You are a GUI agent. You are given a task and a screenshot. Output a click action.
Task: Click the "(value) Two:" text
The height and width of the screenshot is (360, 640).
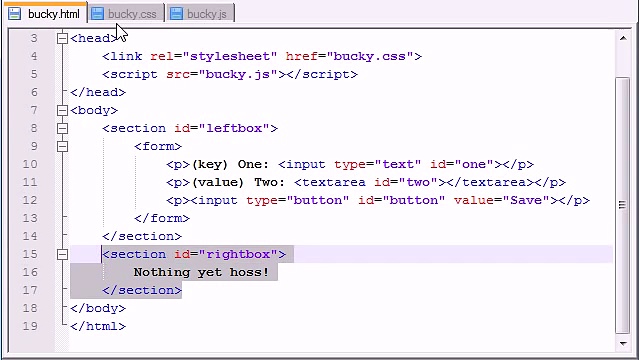coord(238,182)
